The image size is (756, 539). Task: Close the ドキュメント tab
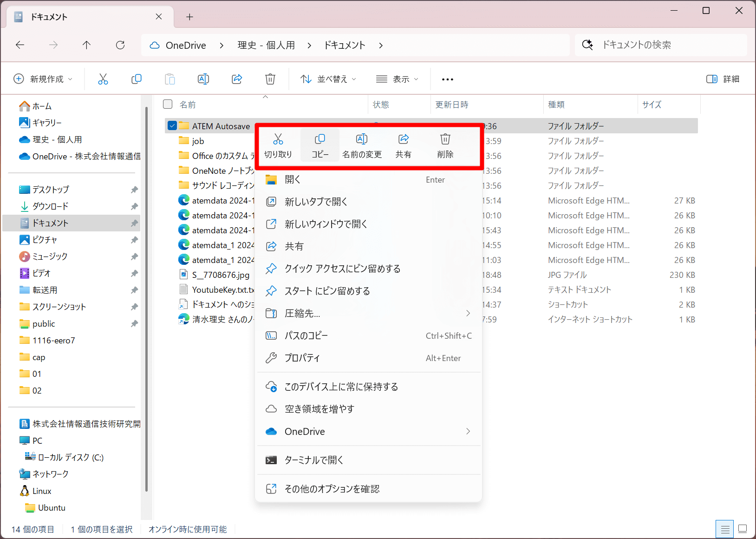click(159, 17)
